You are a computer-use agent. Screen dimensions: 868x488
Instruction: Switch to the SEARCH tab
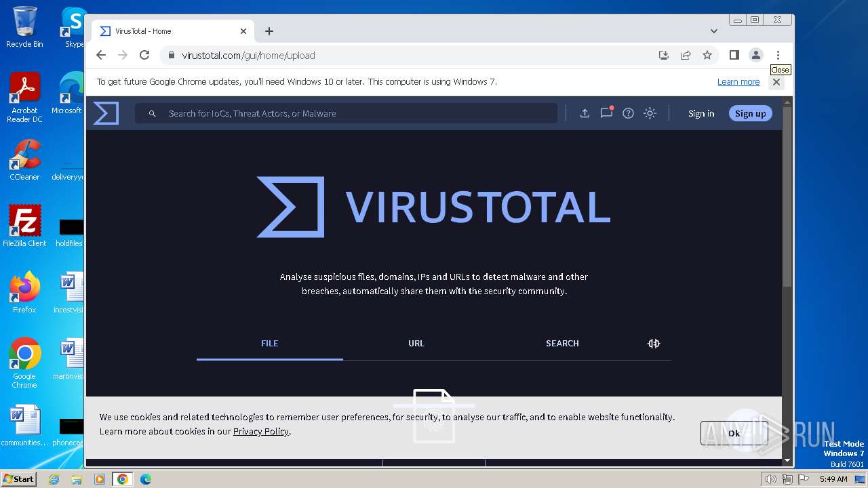click(562, 344)
